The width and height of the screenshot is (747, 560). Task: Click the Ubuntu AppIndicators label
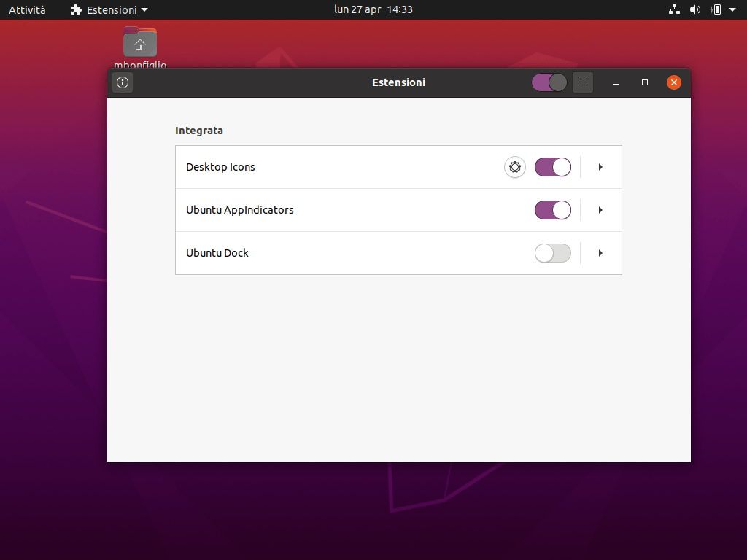tap(239, 210)
